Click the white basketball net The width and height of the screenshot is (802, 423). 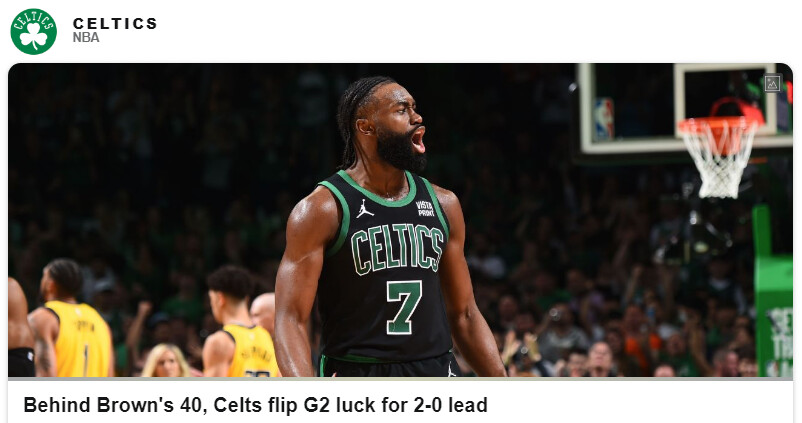(x=720, y=161)
